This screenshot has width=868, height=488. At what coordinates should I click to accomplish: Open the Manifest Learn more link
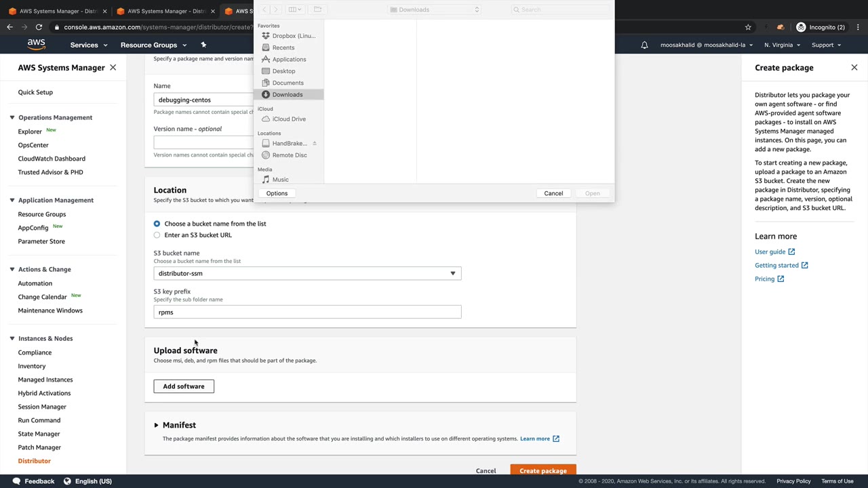(540, 439)
